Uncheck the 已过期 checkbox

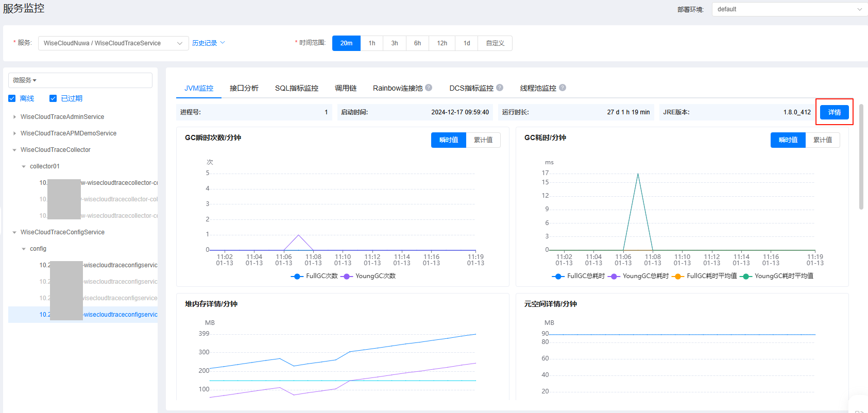tap(53, 98)
